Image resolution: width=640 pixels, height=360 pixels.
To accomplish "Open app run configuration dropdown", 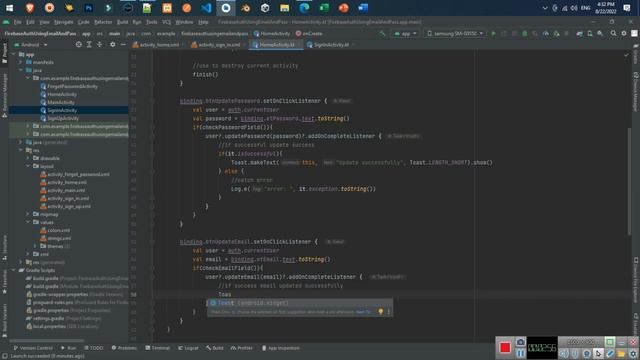I will [x=405, y=33].
